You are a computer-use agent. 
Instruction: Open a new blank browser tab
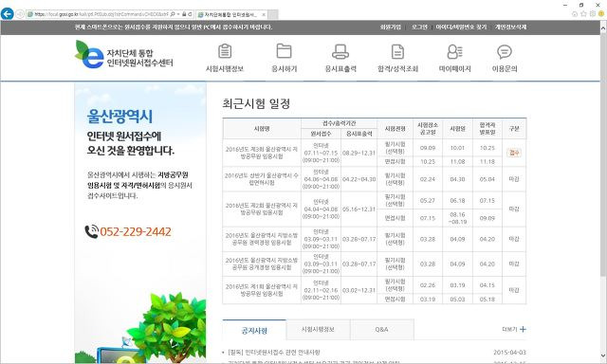click(x=273, y=15)
